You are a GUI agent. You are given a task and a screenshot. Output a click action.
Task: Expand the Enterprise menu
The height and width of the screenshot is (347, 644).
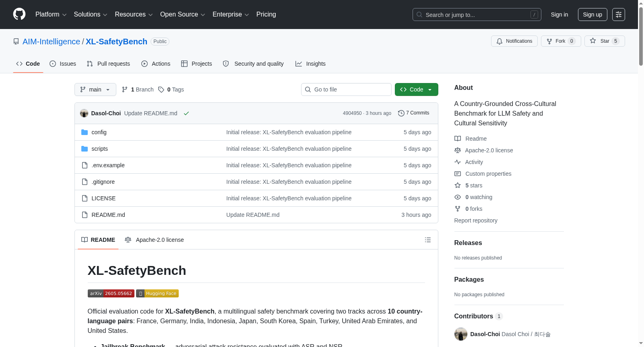pyautogui.click(x=231, y=15)
